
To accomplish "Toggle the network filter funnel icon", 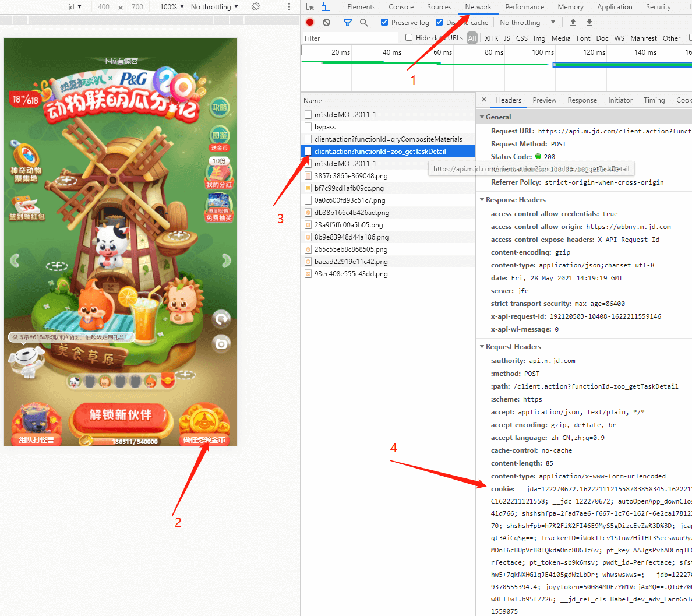I will point(348,22).
